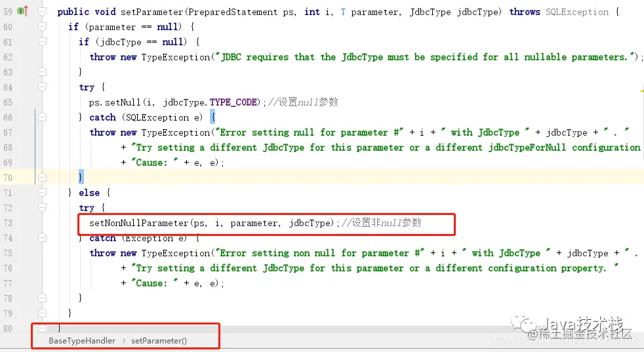Click line number 77 in the gutter

pyautogui.click(x=8, y=283)
